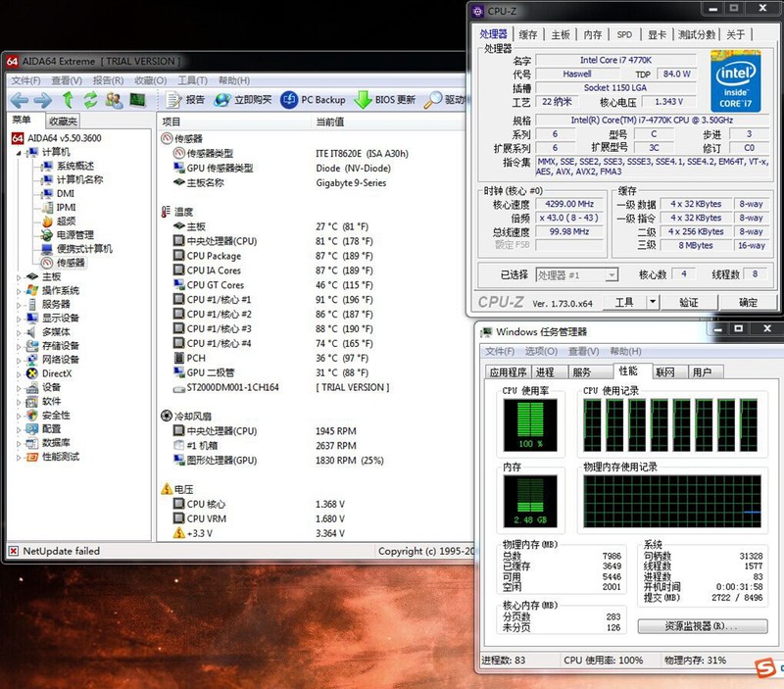Click the 资源监视器 button
The height and width of the screenshot is (689, 784).
point(702,626)
